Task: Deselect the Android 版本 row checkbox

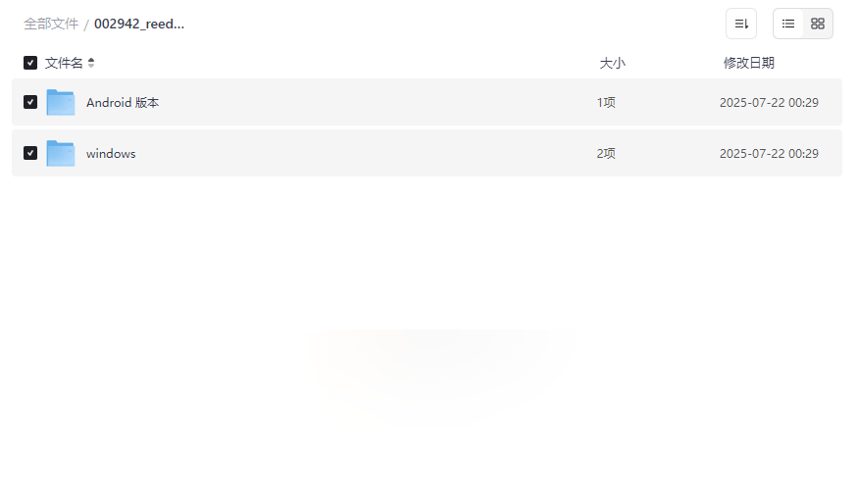Action: coord(30,102)
